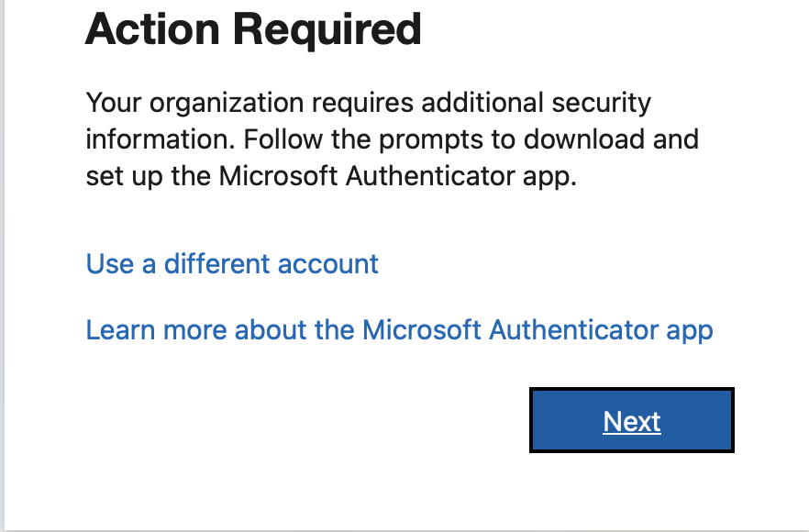The width and height of the screenshot is (809, 532).
Task: Click the Next button
Action: point(632,421)
